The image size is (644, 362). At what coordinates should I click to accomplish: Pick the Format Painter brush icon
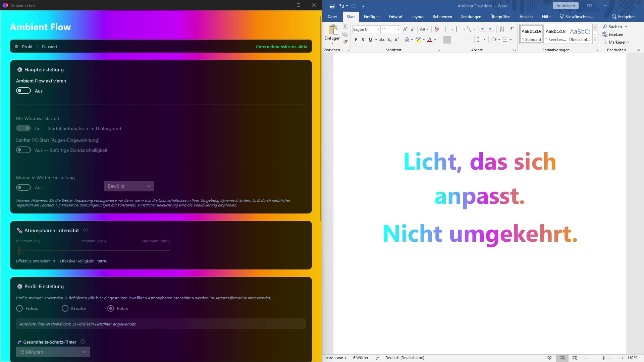(x=345, y=42)
